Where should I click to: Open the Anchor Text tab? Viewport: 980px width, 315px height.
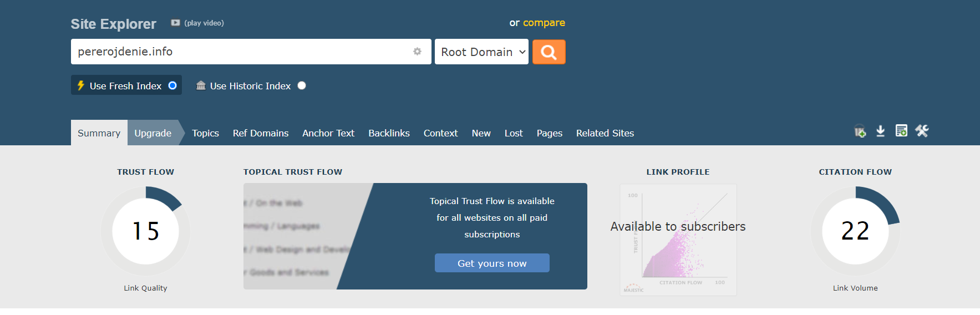(x=328, y=133)
